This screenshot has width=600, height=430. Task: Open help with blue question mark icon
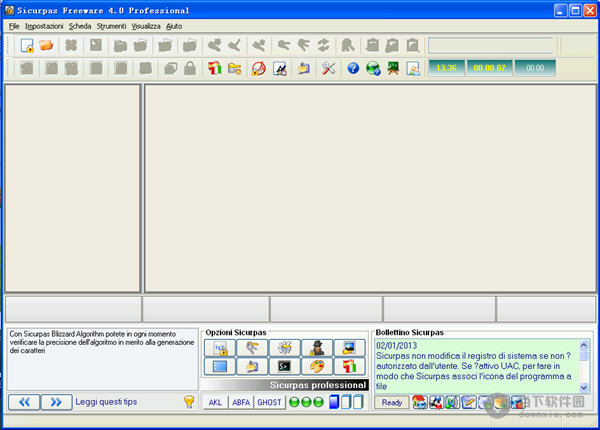pos(353,68)
